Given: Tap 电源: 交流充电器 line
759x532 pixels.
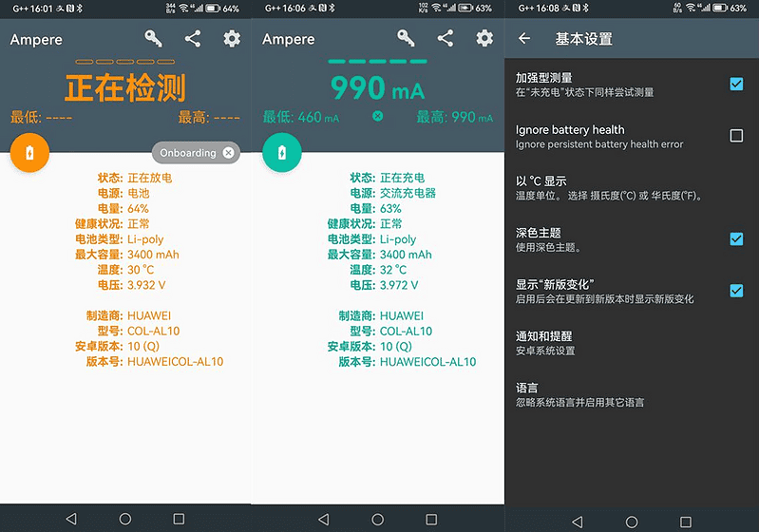Looking at the screenshot, I should pyautogui.click(x=393, y=193).
